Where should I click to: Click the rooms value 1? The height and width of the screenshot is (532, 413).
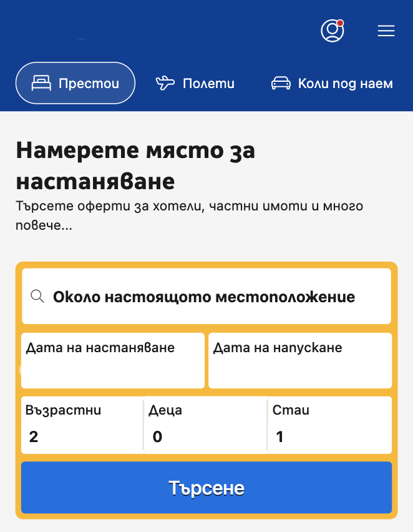point(279,436)
